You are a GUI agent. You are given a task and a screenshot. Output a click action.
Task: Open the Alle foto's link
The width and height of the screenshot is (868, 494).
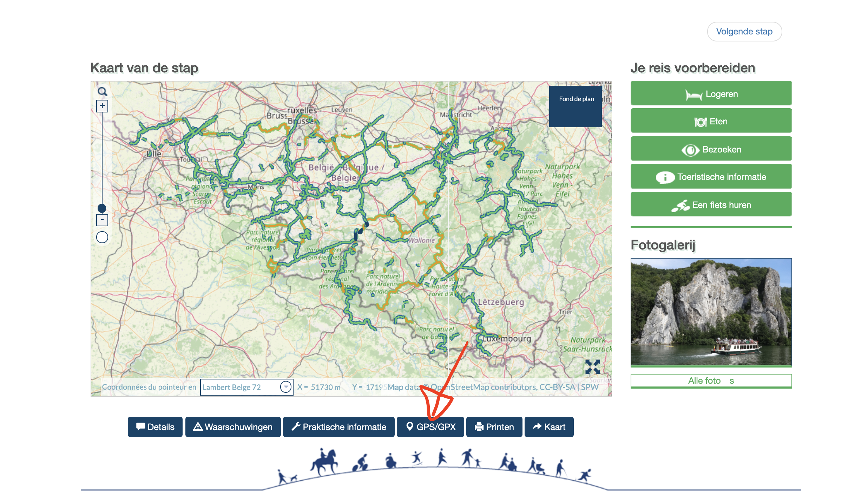coord(711,381)
